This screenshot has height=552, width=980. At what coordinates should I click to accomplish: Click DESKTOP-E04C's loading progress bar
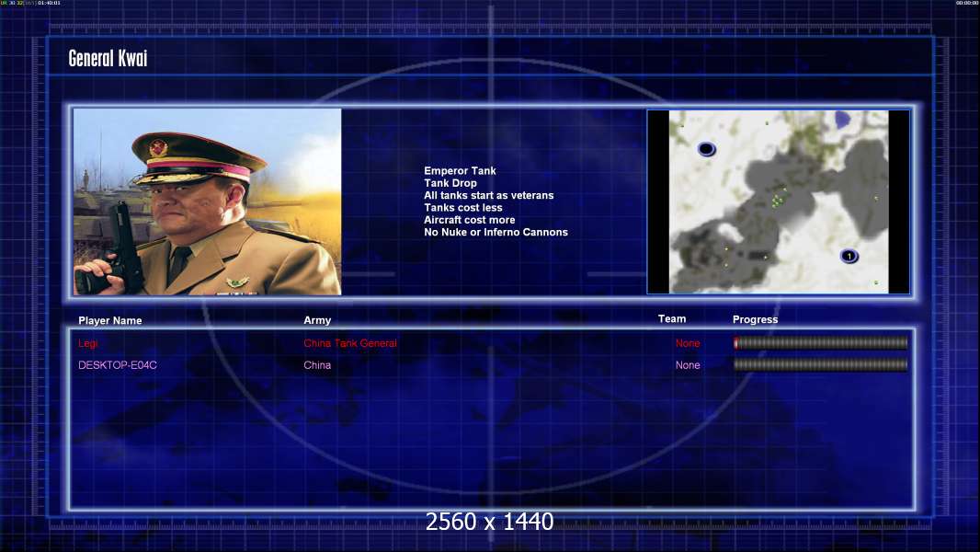point(821,364)
